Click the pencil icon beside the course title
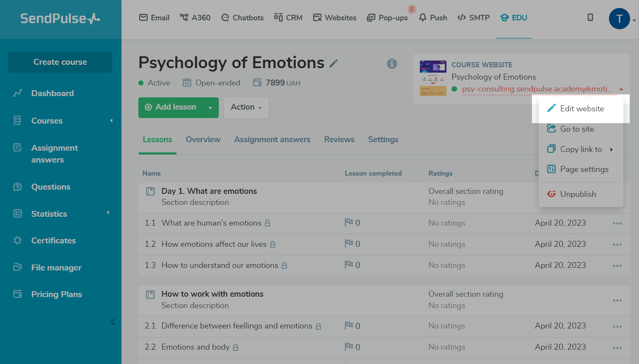Screen dimensions: 639x364 click(x=334, y=63)
